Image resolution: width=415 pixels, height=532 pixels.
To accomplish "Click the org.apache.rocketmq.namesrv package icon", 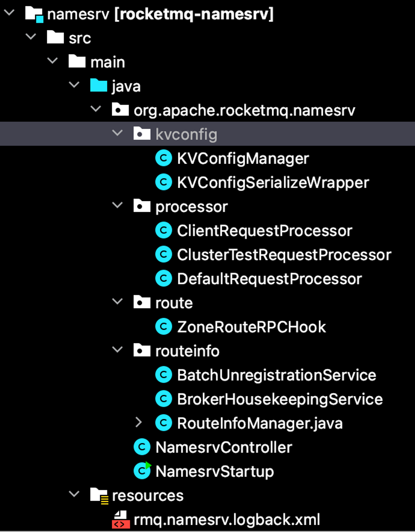I will (120, 109).
